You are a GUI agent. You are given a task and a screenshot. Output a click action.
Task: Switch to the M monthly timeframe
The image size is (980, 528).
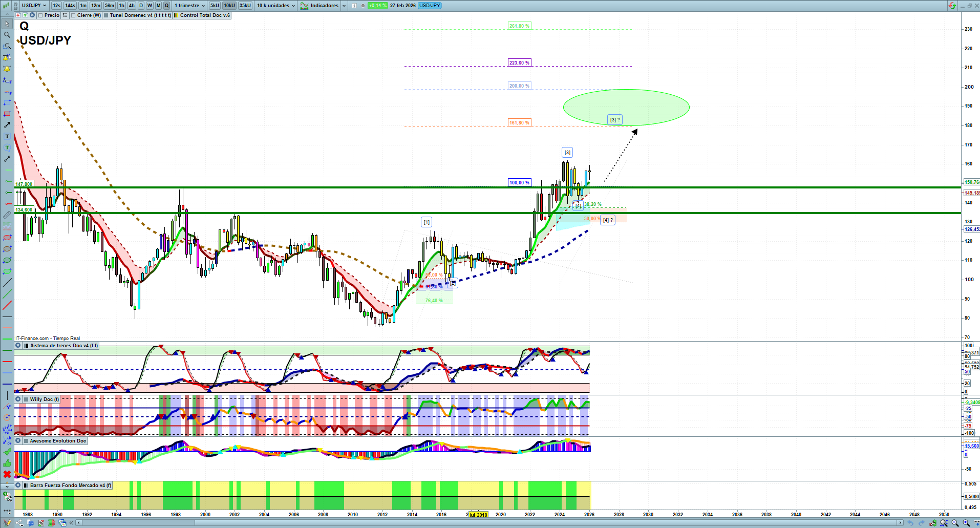[158, 6]
